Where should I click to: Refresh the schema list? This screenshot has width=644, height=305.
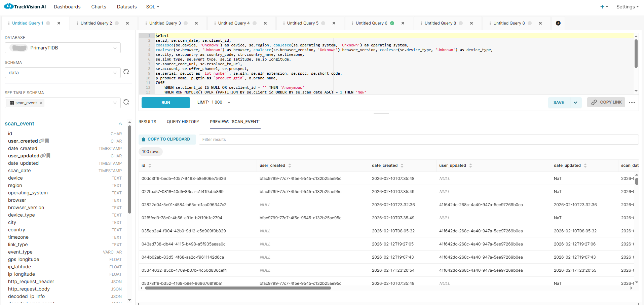coord(126,72)
